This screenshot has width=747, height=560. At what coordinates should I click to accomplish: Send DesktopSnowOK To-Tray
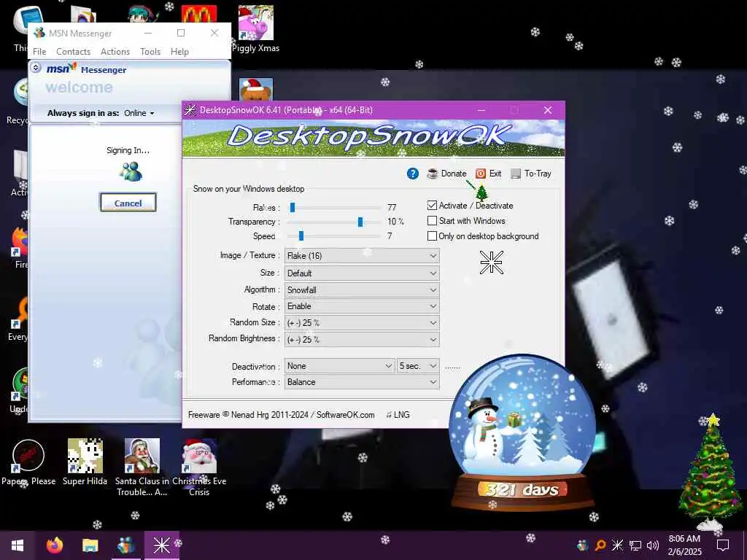click(531, 174)
